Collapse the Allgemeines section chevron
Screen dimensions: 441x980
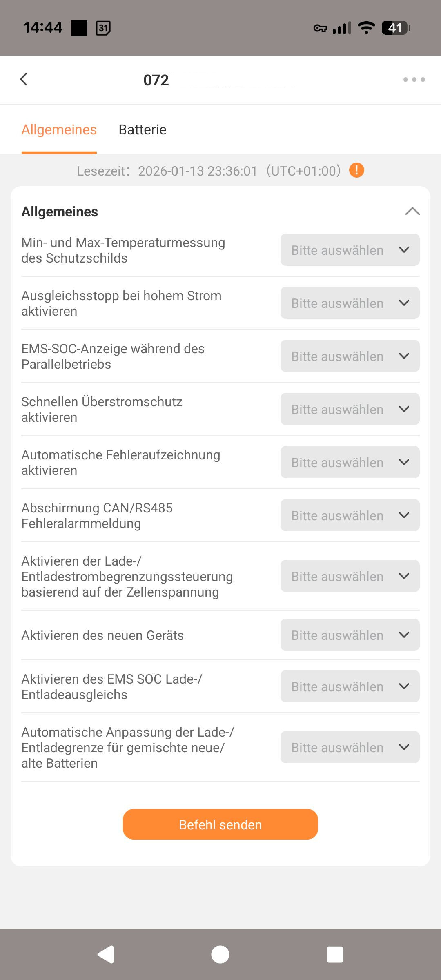click(x=412, y=212)
